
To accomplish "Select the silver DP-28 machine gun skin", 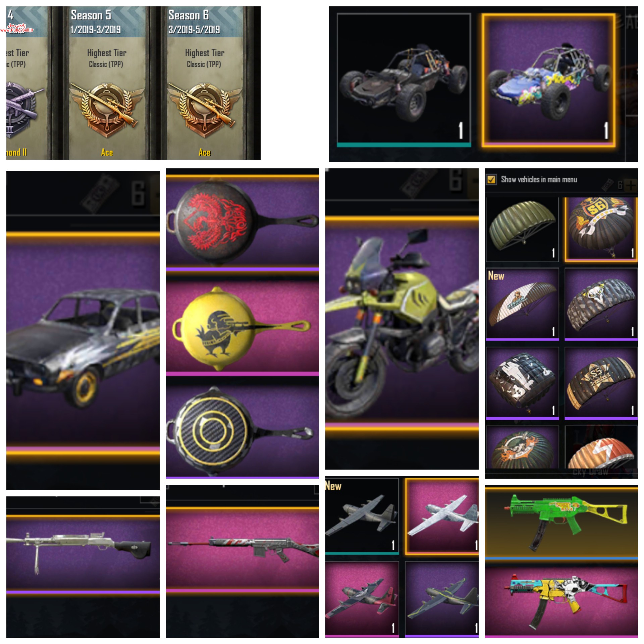I will tap(83, 554).
